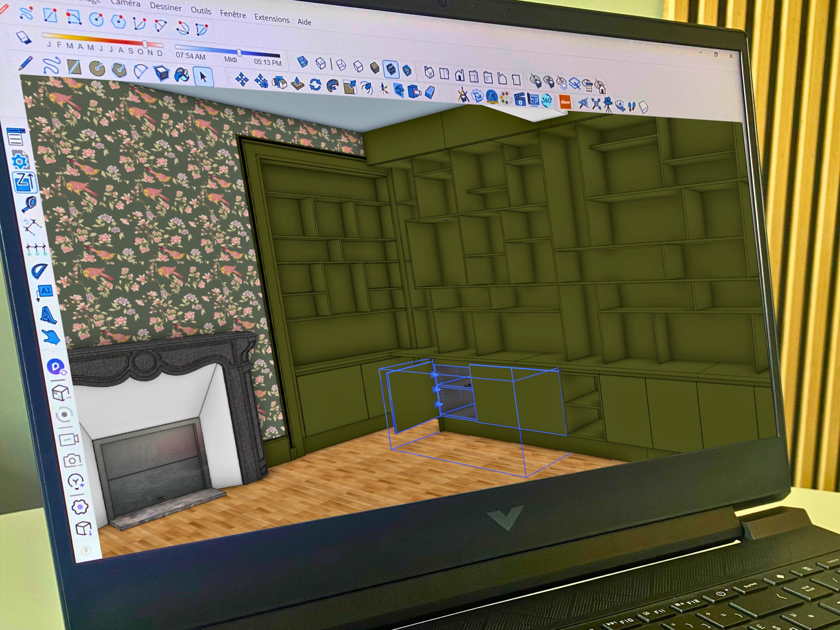Select the Offset tool
The height and width of the screenshot is (630, 840).
point(367,89)
